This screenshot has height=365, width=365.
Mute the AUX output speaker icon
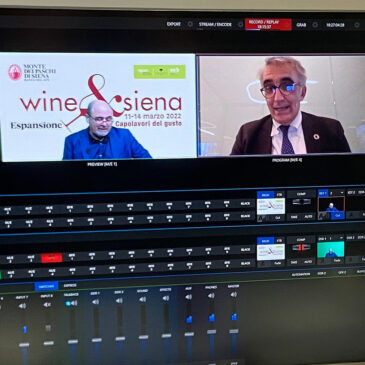(x=189, y=297)
